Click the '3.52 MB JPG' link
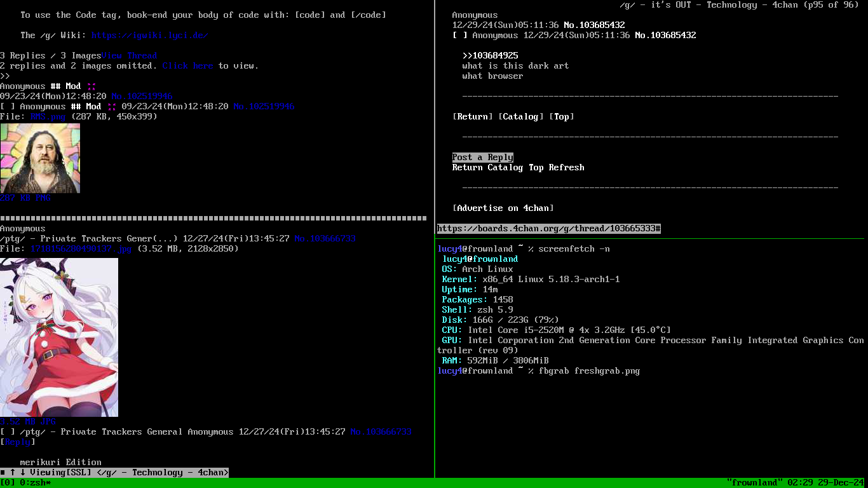 (27, 421)
